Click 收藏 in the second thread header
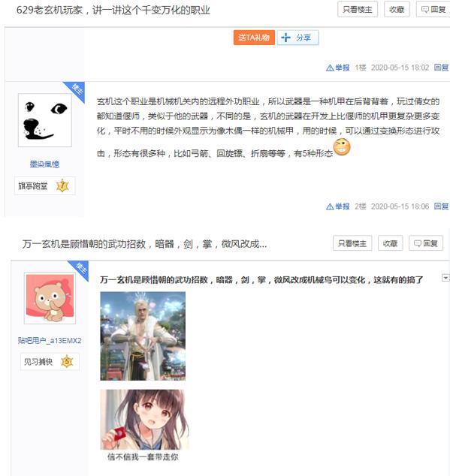 click(390, 243)
